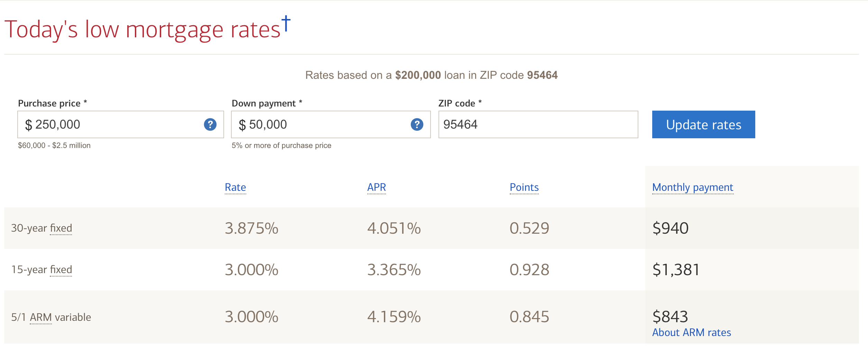Select the 4.051% APR value
The width and height of the screenshot is (868, 354).
pos(394,228)
